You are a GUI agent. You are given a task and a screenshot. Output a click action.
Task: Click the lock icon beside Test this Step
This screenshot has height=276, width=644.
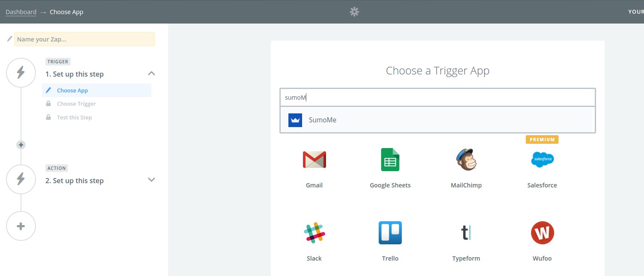pos(48,117)
